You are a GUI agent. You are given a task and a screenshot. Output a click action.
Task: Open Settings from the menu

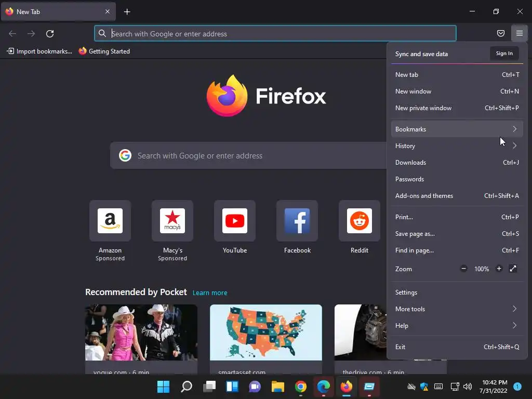click(457, 292)
